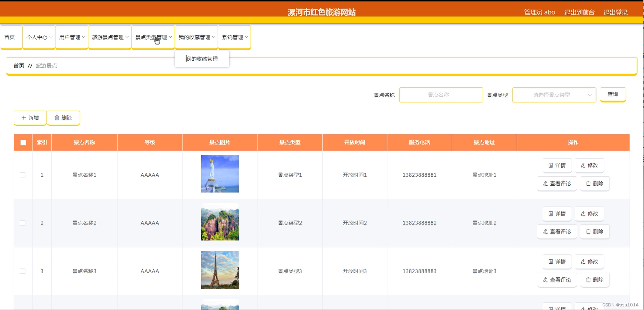Click the 查询 search button
The height and width of the screenshot is (310, 644).
pyautogui.click(x=613, y=94)
